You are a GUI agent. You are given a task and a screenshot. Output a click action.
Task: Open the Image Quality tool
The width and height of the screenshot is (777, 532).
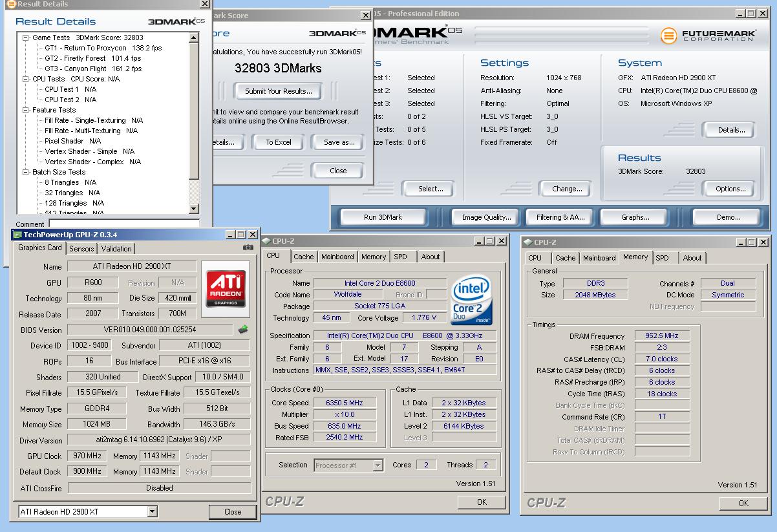pos(487,217)
